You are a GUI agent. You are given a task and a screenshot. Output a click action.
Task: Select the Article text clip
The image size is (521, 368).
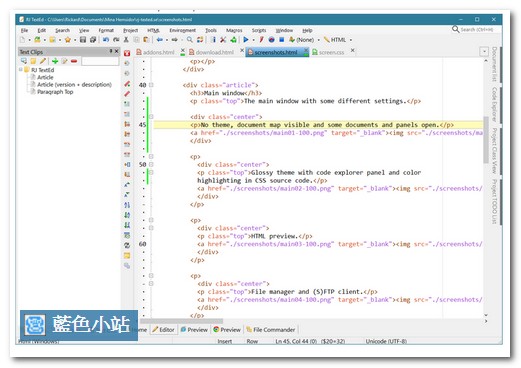pos(45,77)
